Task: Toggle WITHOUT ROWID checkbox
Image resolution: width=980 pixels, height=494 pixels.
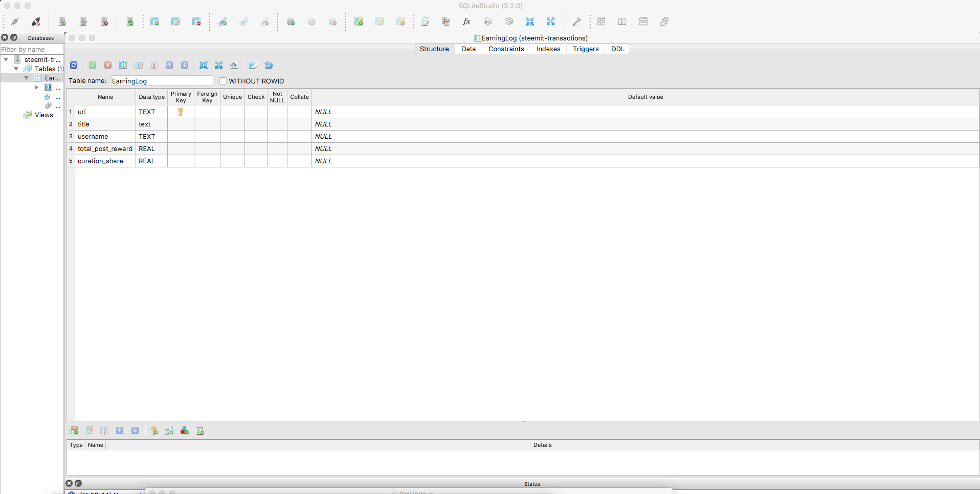Action: (223, 81)
